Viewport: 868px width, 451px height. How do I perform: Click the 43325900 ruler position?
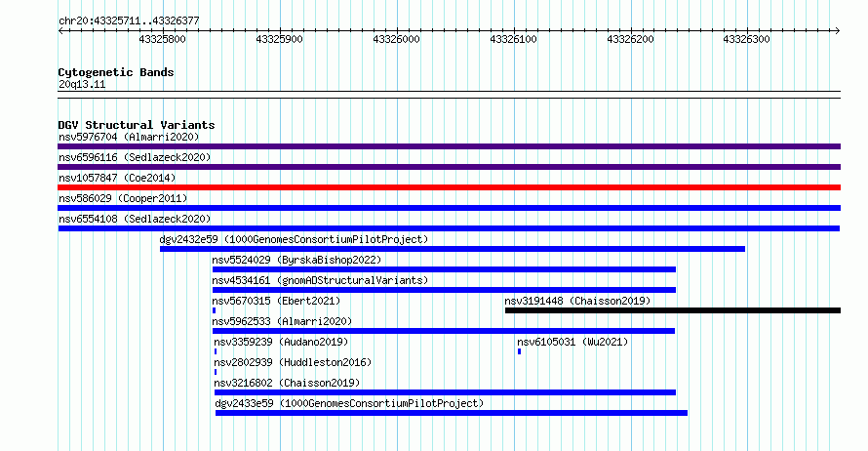point(280,39)
